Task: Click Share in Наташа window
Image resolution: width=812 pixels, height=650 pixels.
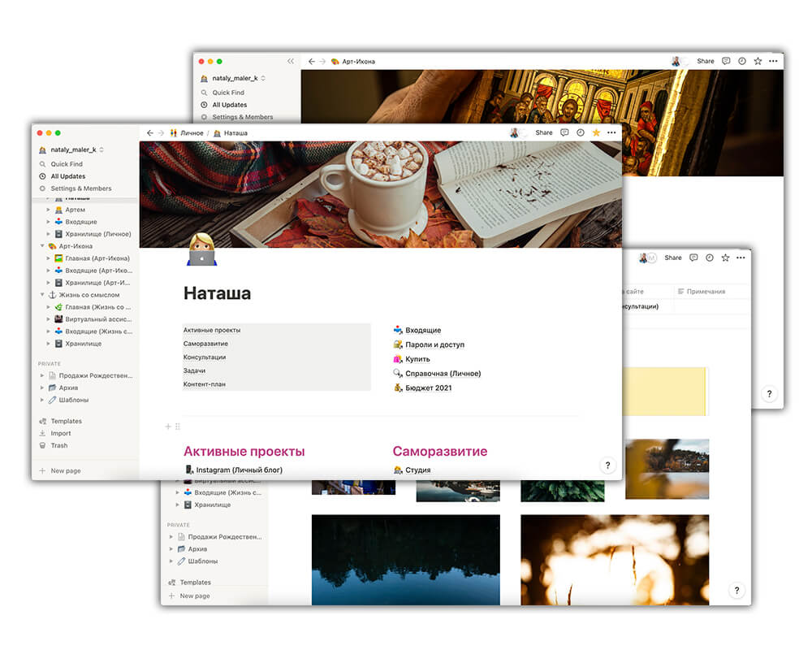Action: (x=544, y=132)
